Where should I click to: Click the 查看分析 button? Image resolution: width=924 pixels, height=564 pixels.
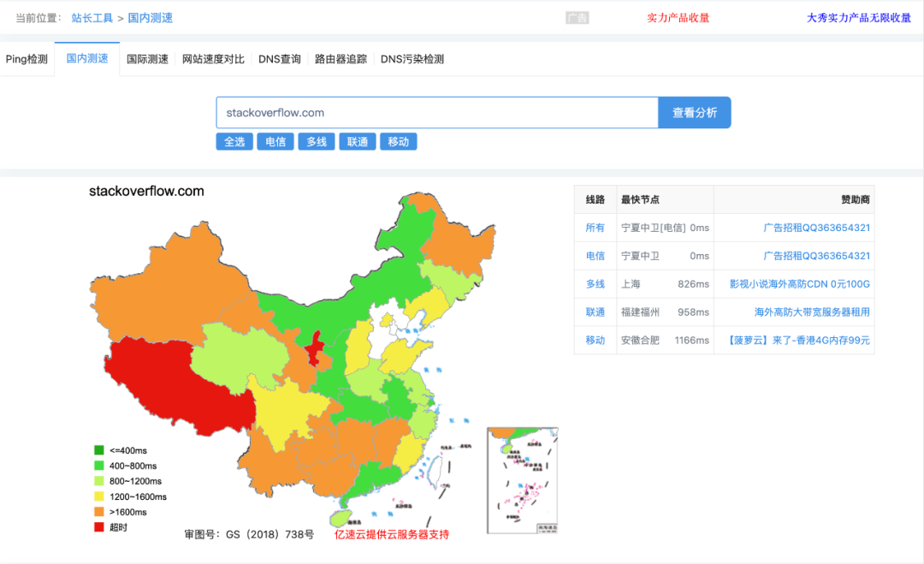click(x=695, y=113)
